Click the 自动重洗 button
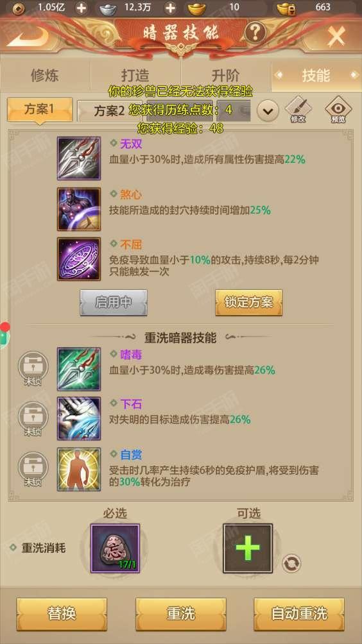362x644 pixels. 299,614
